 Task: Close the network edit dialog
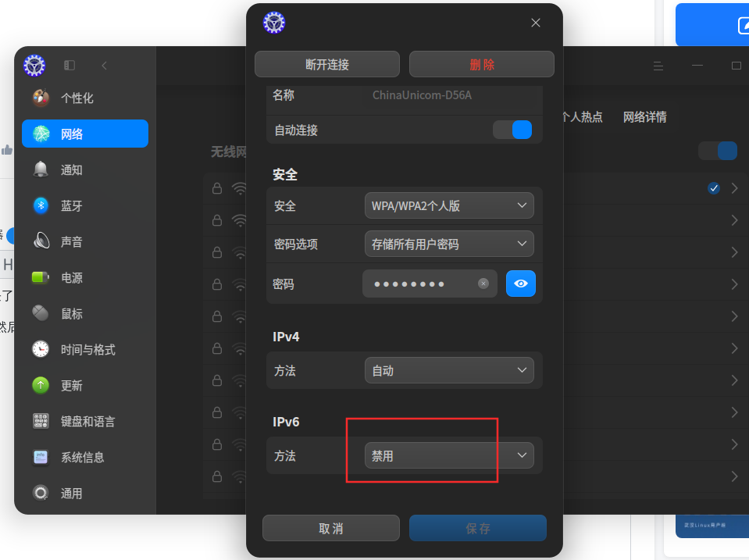[x=536, y=23]
